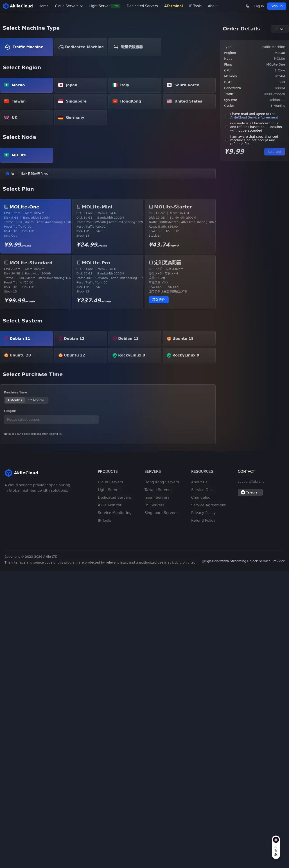Expand the Cloud Servers menu
Screen dimensions: 289x868
69,6
